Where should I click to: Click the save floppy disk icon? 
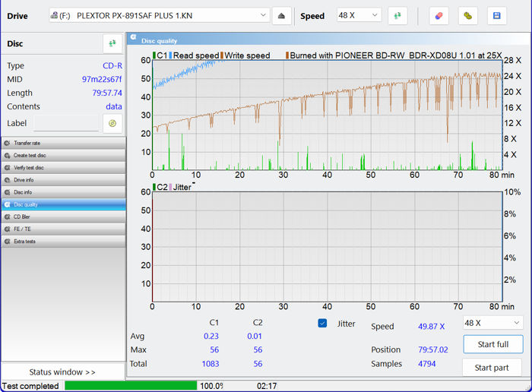point(497,16)
